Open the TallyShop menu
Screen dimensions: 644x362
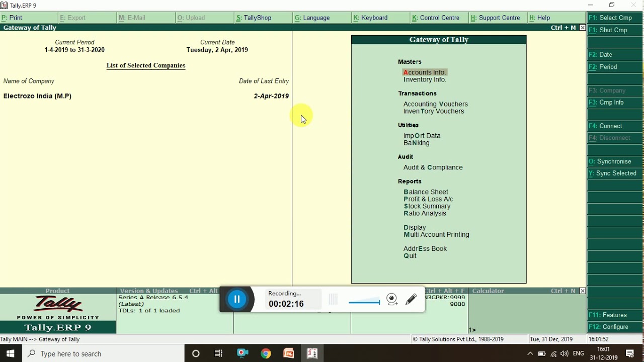[x=264, y=18]
